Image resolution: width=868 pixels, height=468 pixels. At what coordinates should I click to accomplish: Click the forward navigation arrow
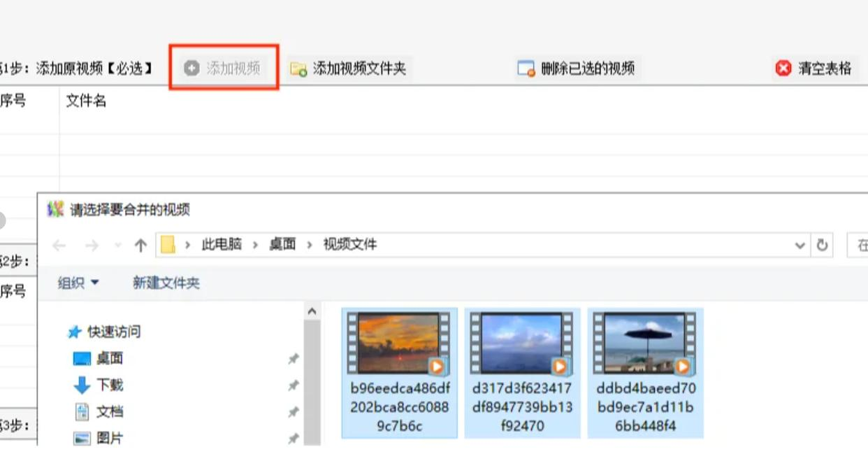(x=92, y=245)
